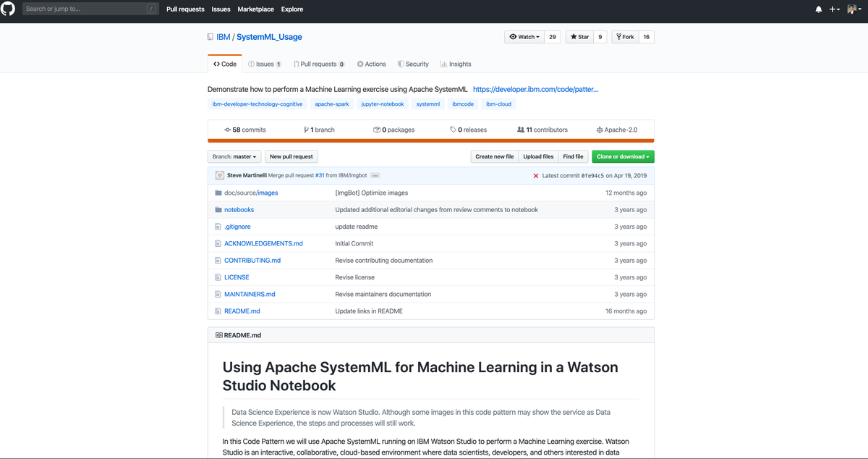Fork this repository
Viewport: 868px width, 459px height.
coord(625,37)
